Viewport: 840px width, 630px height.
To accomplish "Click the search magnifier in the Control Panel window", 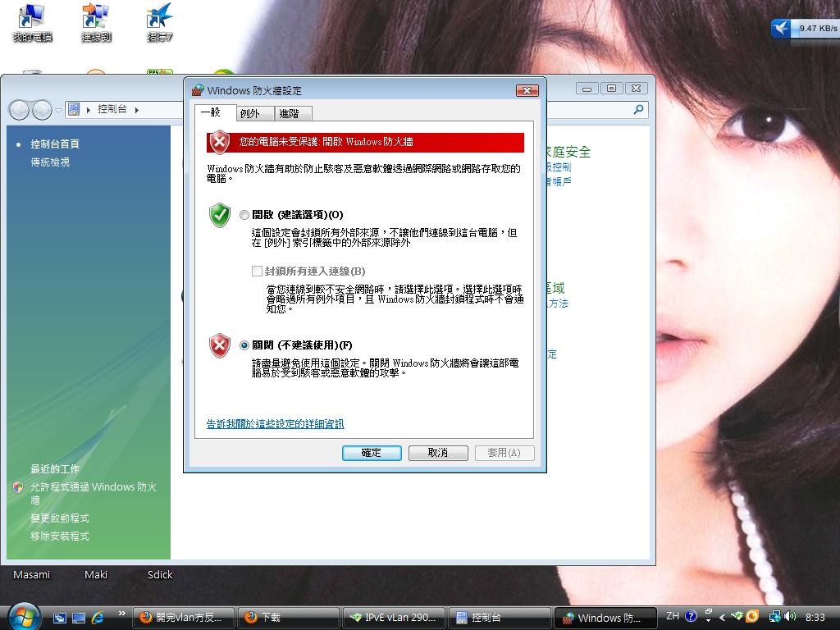I will coord(638,109).
